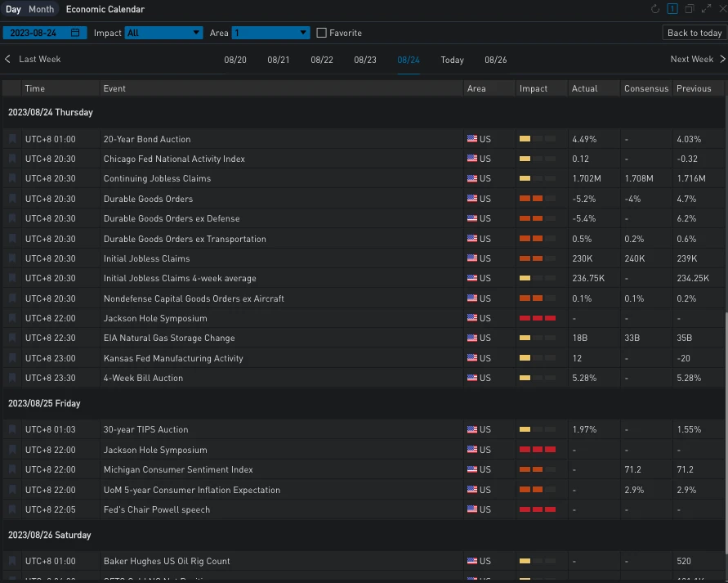Select the 08/22 date tab
728x583 pixels.
[322, 60]
